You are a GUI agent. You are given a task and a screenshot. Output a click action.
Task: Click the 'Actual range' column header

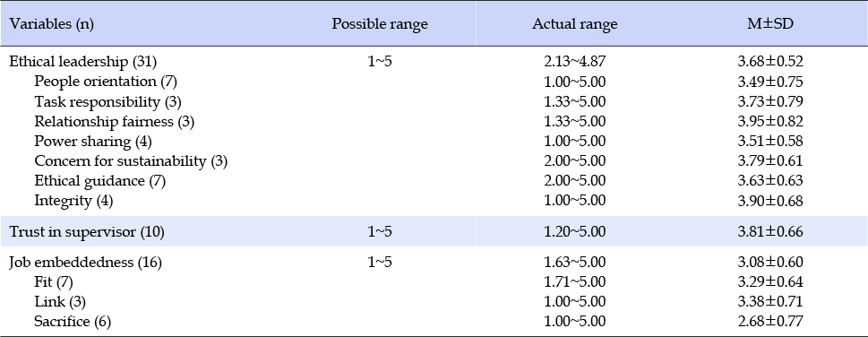click(574, 24)
